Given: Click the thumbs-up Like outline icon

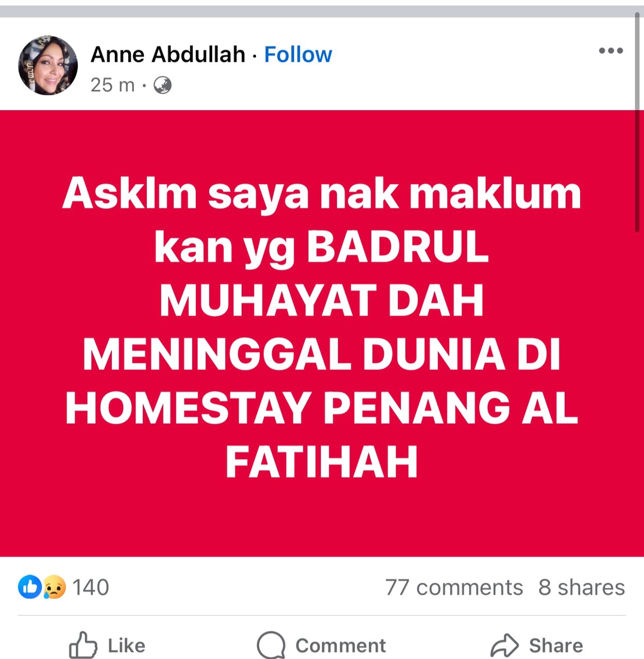Looking at the screenshot, I should coord(83,645).
